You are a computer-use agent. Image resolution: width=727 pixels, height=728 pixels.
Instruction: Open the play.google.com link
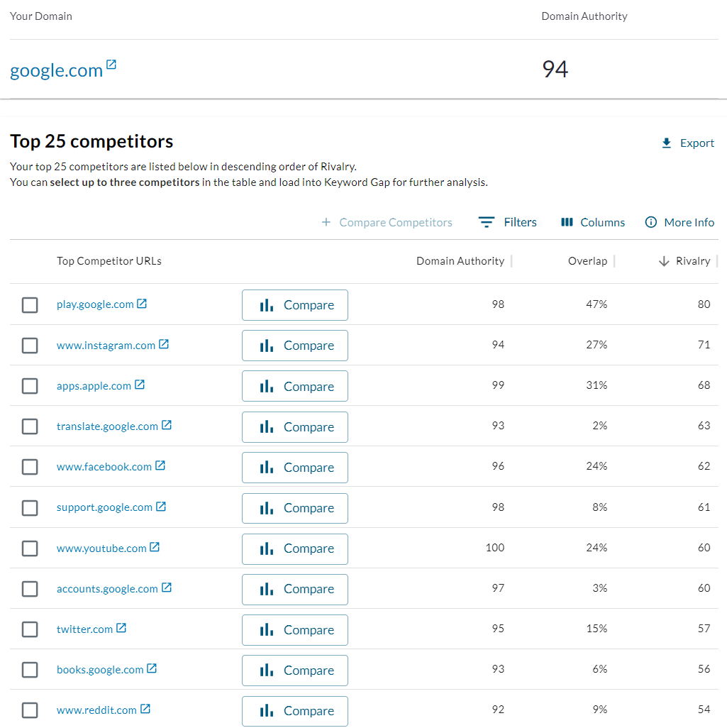95,304
